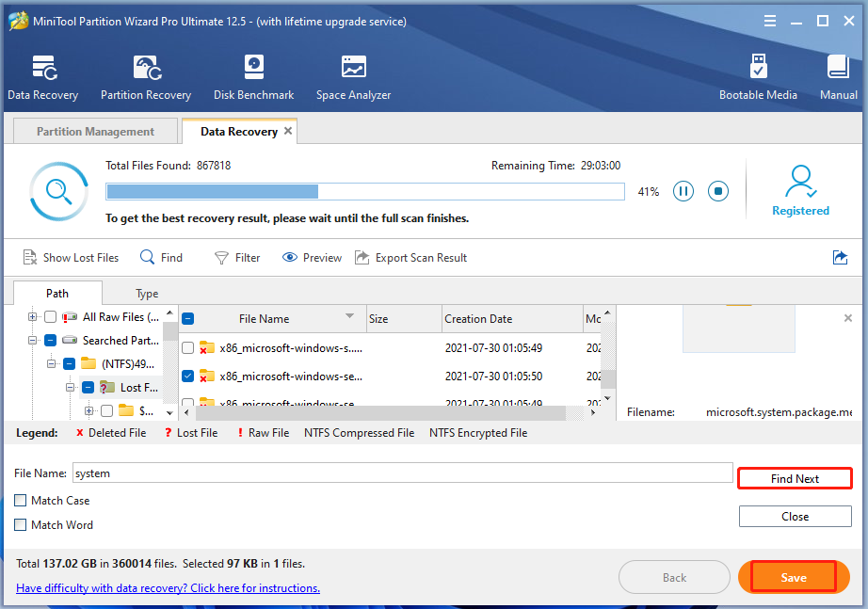
Task: Click the file preview thumbnail
Action: 739,329
